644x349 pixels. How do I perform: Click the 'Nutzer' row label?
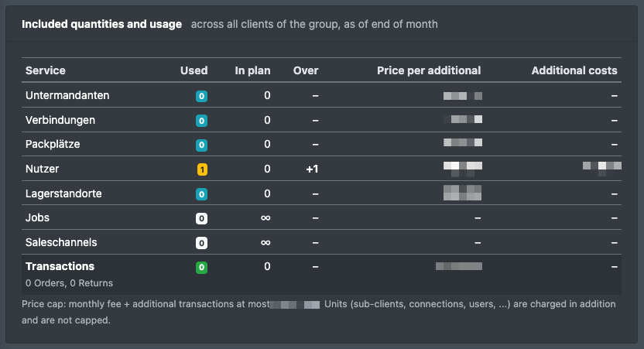point(42,169)
